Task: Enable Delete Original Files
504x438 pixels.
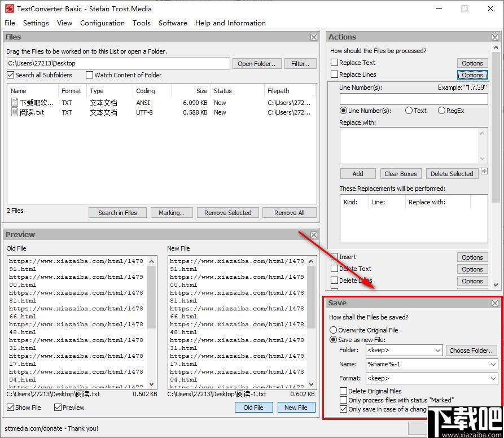Action: tap(343, 391)
